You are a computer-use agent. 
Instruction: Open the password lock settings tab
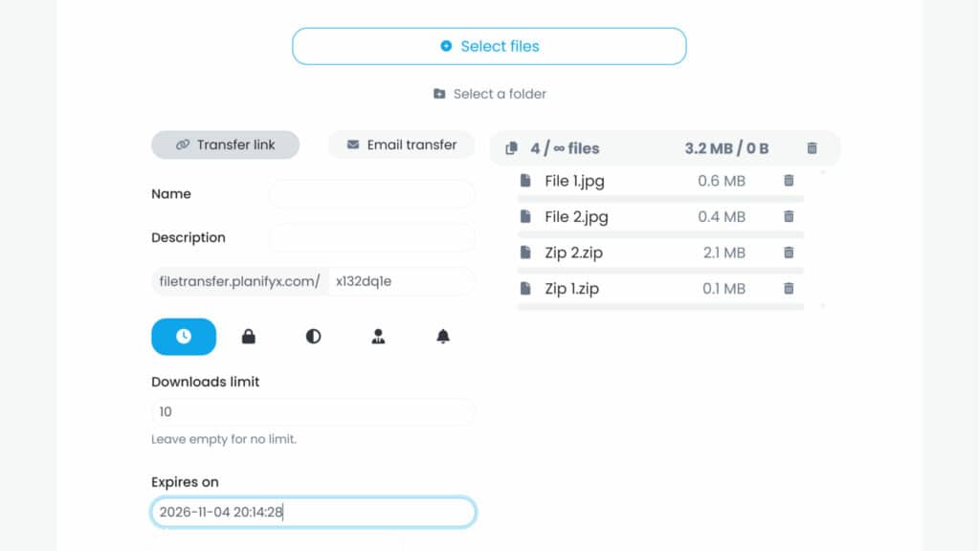click(x=249, y=337)
